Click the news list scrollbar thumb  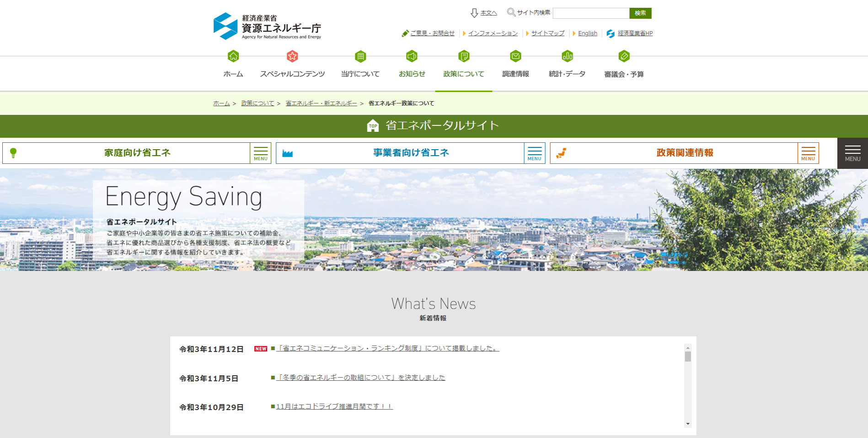tap(688, 357)
